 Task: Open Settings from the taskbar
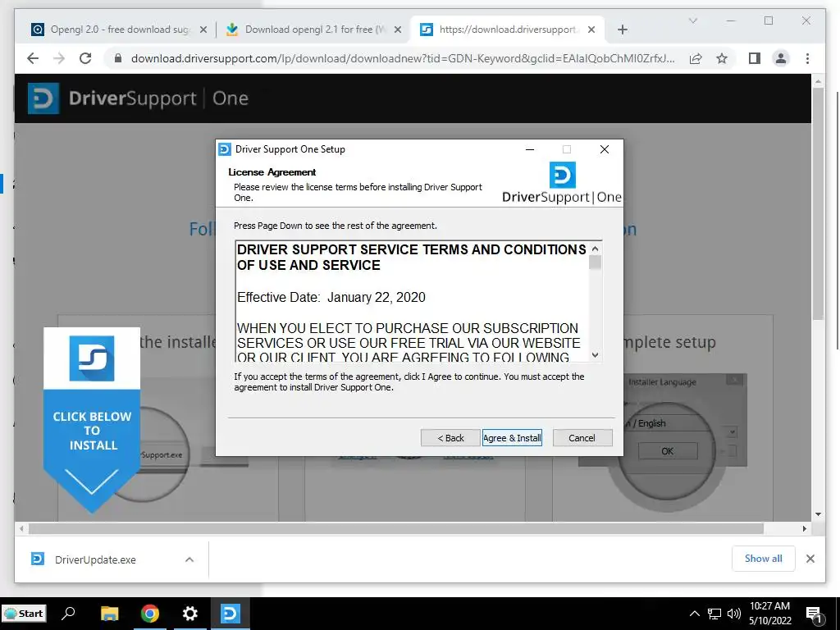(190, 614)
